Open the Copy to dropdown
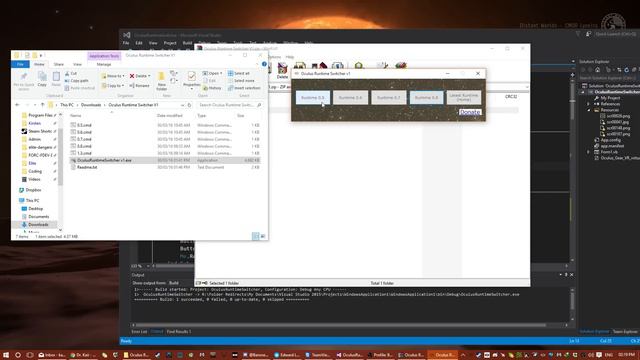Screen dimensions: 640x360 (113, 86)
